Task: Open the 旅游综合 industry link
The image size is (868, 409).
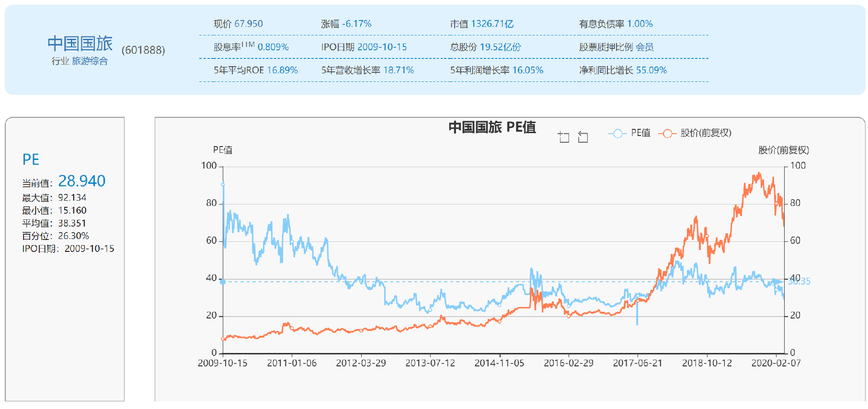Action: (90, 61)
